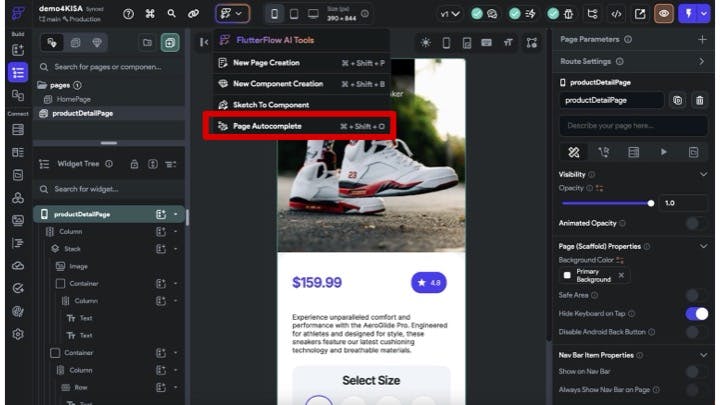720x405 pixels.
Task: Select desktop device canvas size
Action: point(313,14)
